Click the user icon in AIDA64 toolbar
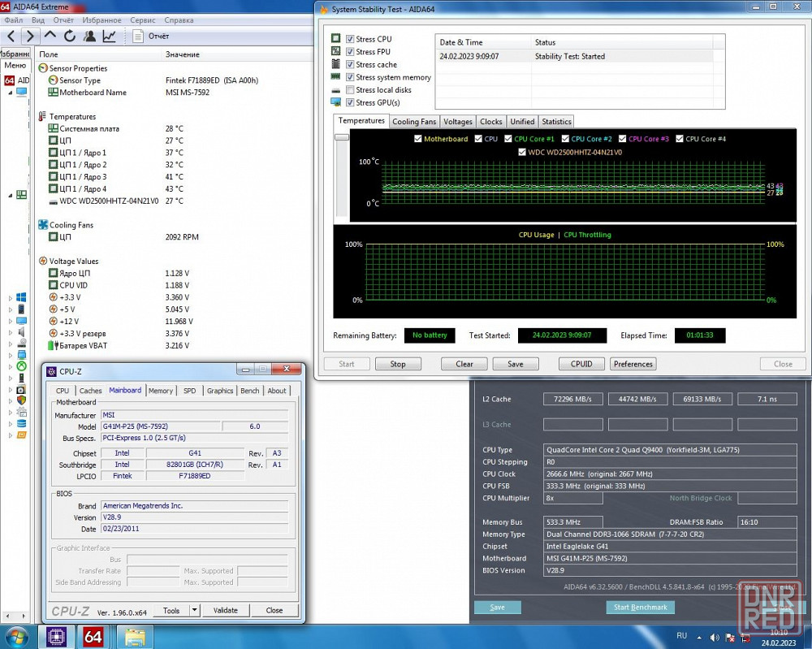 coord(89,37)
